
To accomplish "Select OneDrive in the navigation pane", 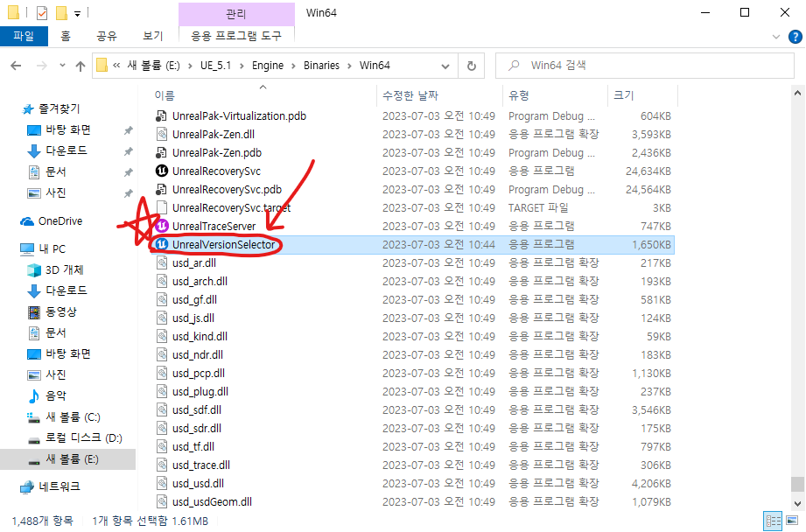I will click(x=52, y=221).
